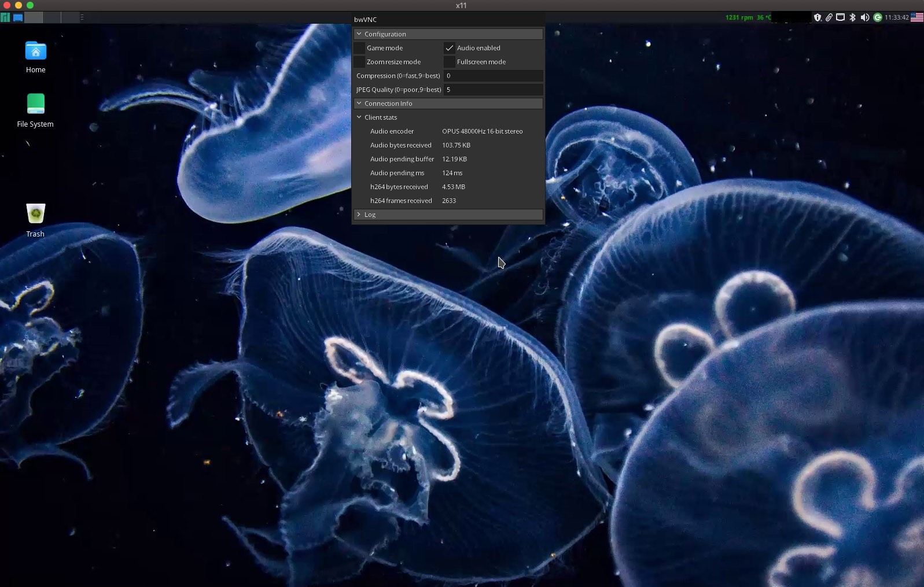Select the third workspace in the switcher
Image resolution: width=924 pixels, height=587 pixels.
tap(69, 17)
